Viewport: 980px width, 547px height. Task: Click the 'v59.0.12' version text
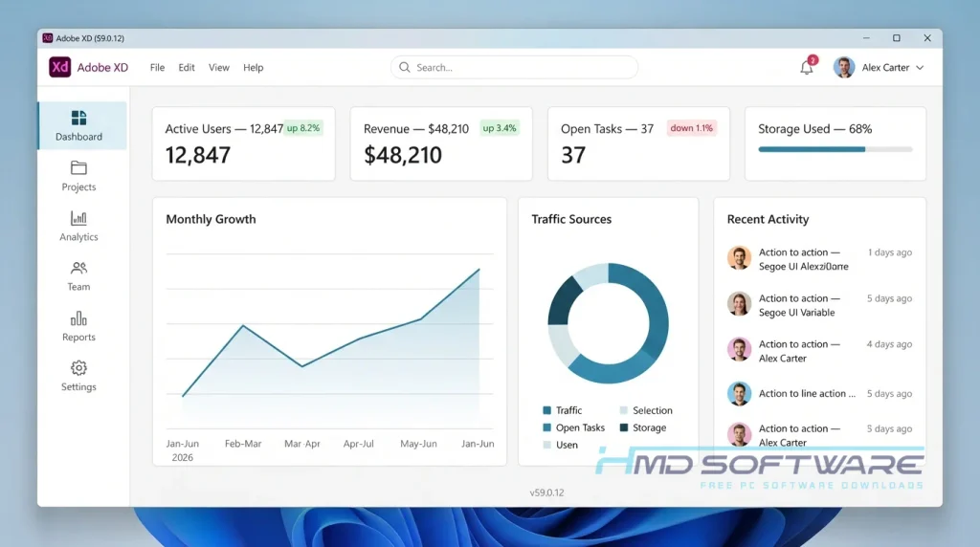546,492
